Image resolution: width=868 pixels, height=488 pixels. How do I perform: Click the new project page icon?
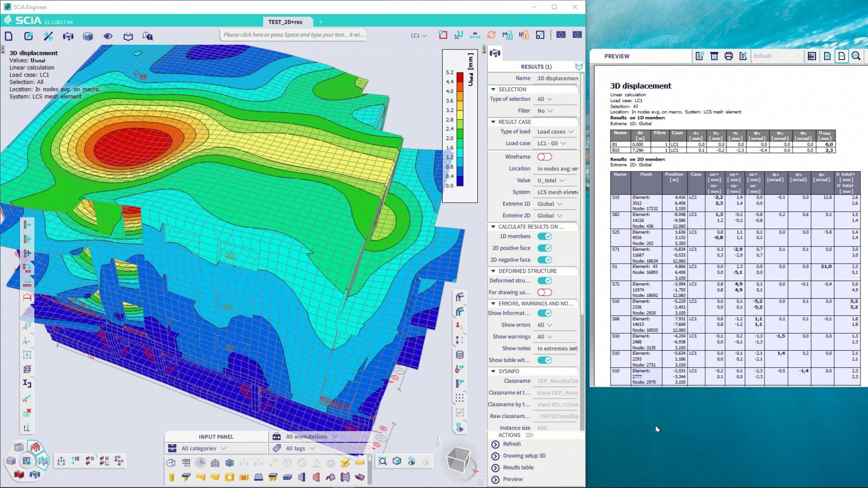point(9,36)
